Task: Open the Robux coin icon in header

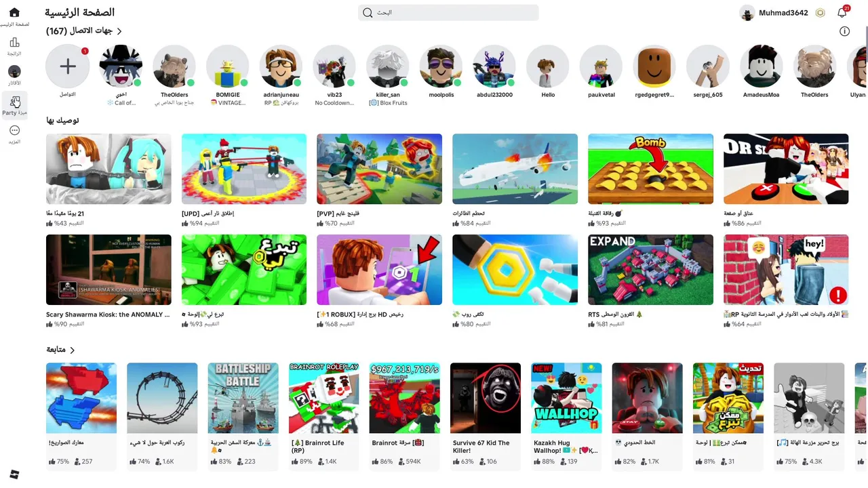Action: point(820,13)
